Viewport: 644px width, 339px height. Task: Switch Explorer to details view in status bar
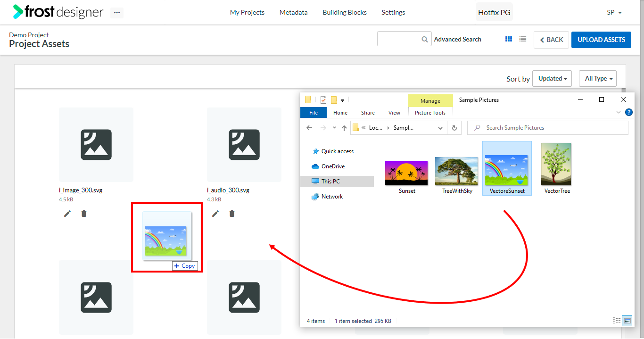(617, 321)
